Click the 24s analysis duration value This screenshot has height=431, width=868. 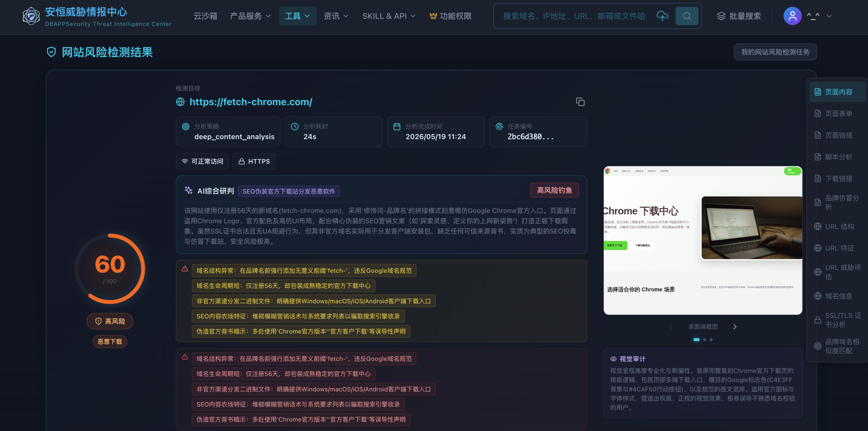pyautogui.click(x=310, y=137)
